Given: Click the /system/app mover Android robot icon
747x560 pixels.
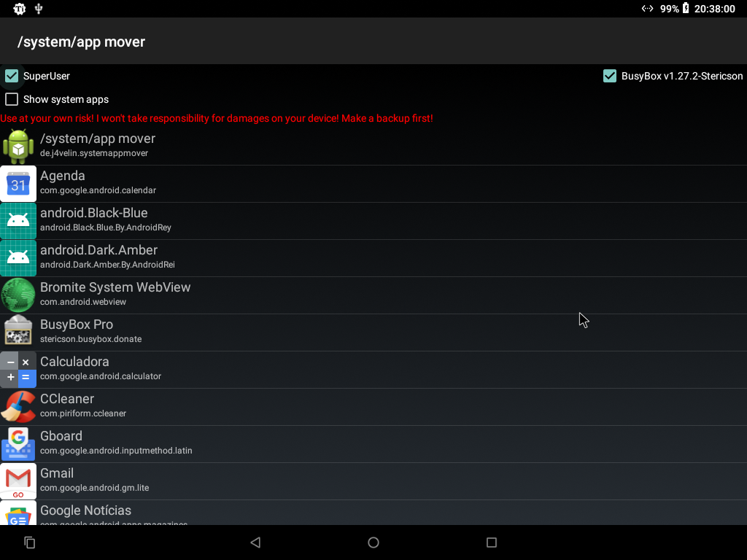Looking at the screenshot, I should [x=18, y=147].
